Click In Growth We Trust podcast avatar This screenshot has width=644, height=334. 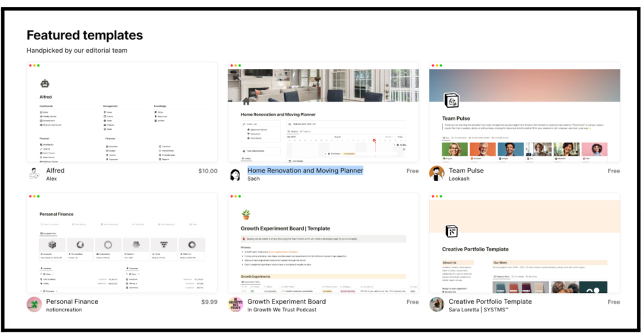point(235,305)
